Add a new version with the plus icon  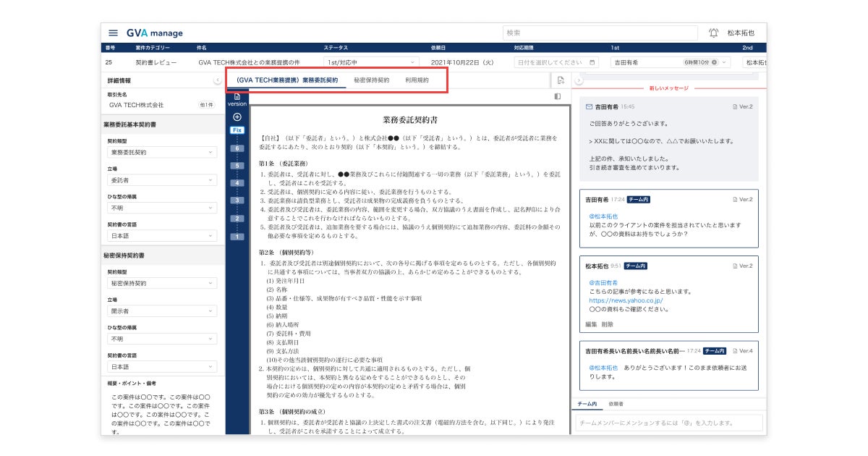[x=237, y=117]
